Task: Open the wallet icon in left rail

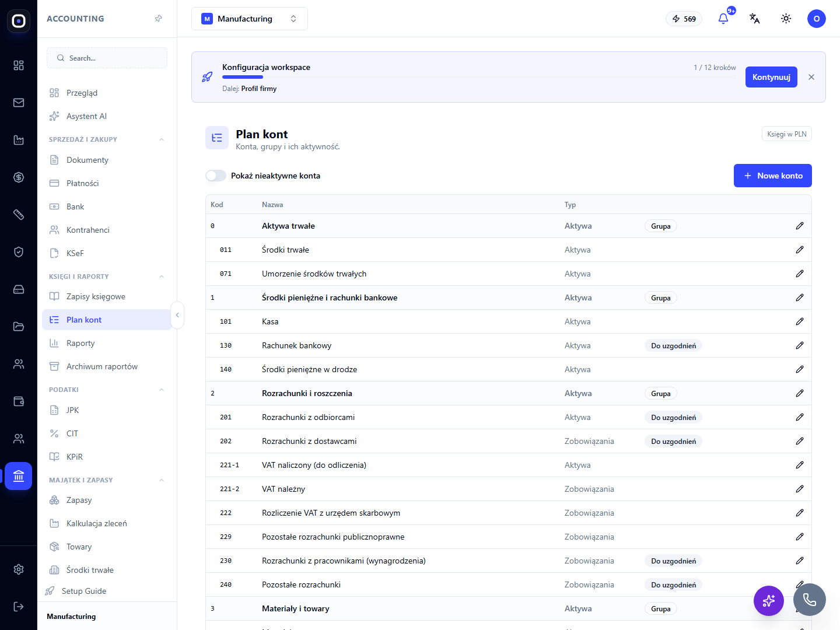Action: coord(19,401)
